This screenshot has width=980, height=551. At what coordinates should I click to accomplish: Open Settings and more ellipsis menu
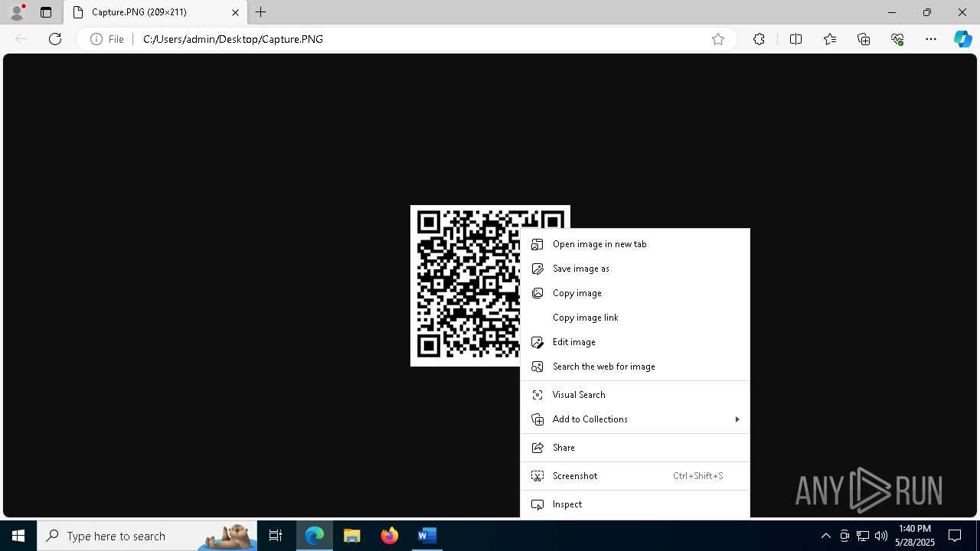(x=931, y=39)
